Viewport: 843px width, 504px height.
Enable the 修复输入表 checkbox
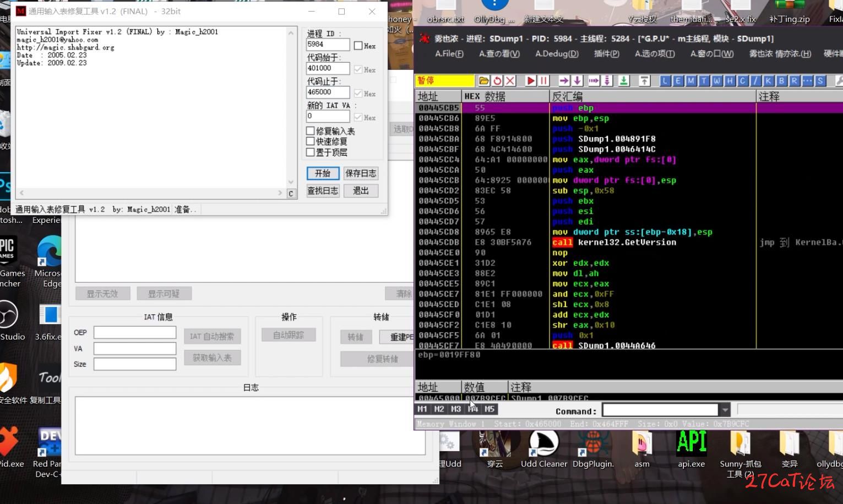point(311,131)
